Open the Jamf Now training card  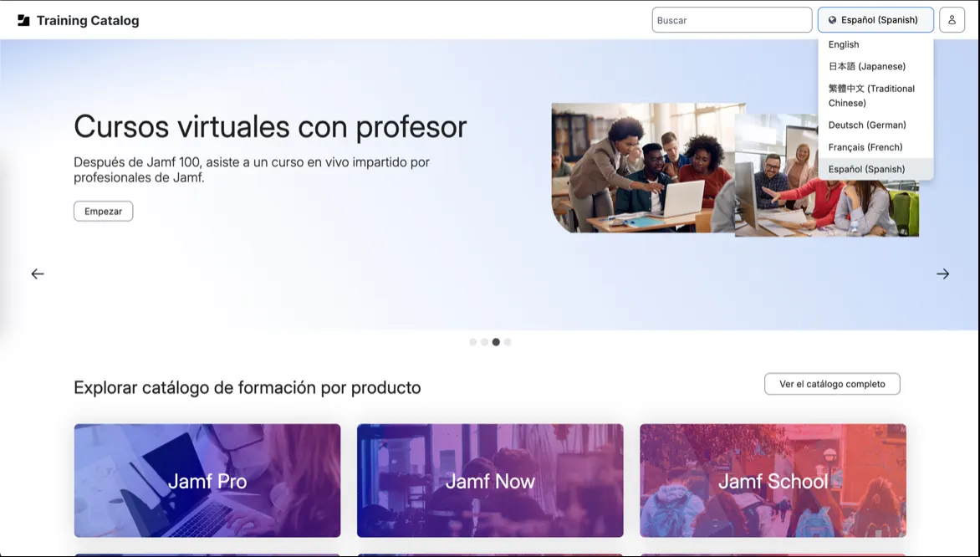pos(490,480)
